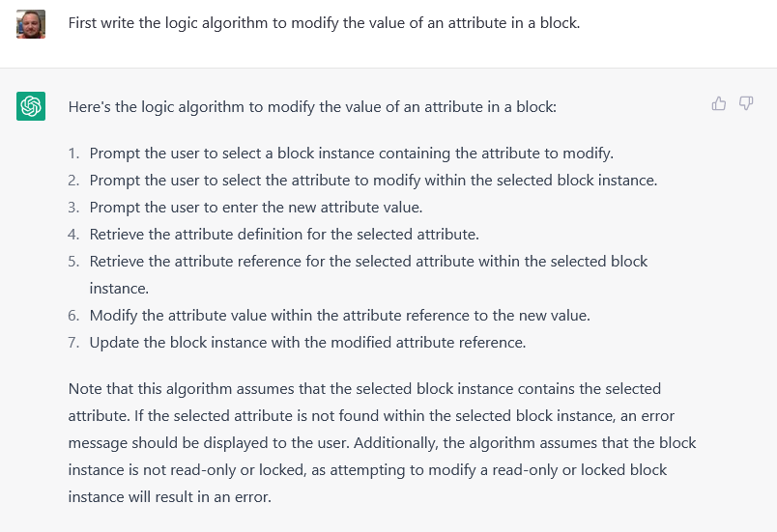
Task: Click the green ChatGPT logo icon
Action: point(31,106)
